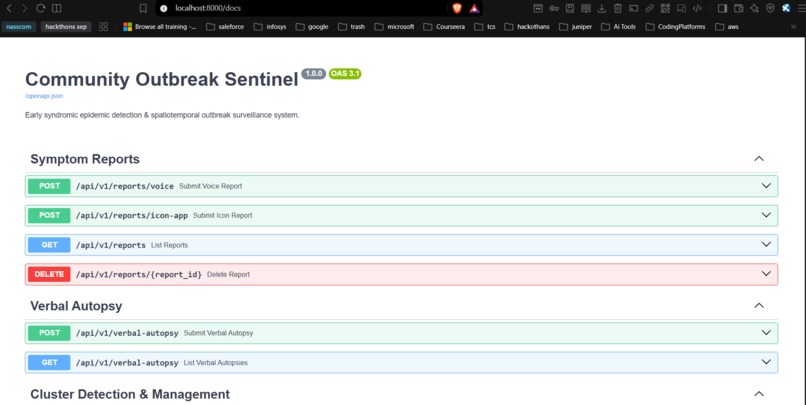Collapse the Symptom Reports section

pos(759,159)
